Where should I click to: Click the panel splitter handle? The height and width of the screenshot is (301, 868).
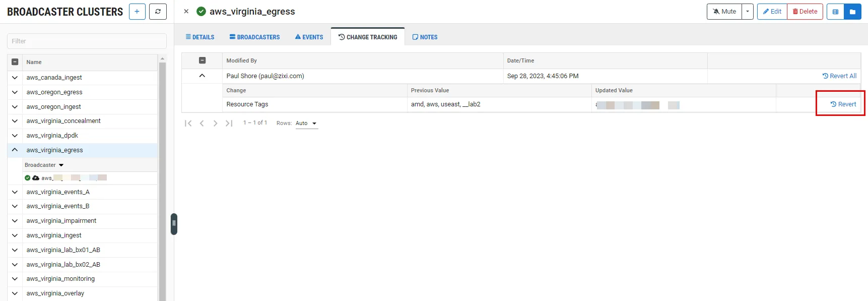click(174, 224)
